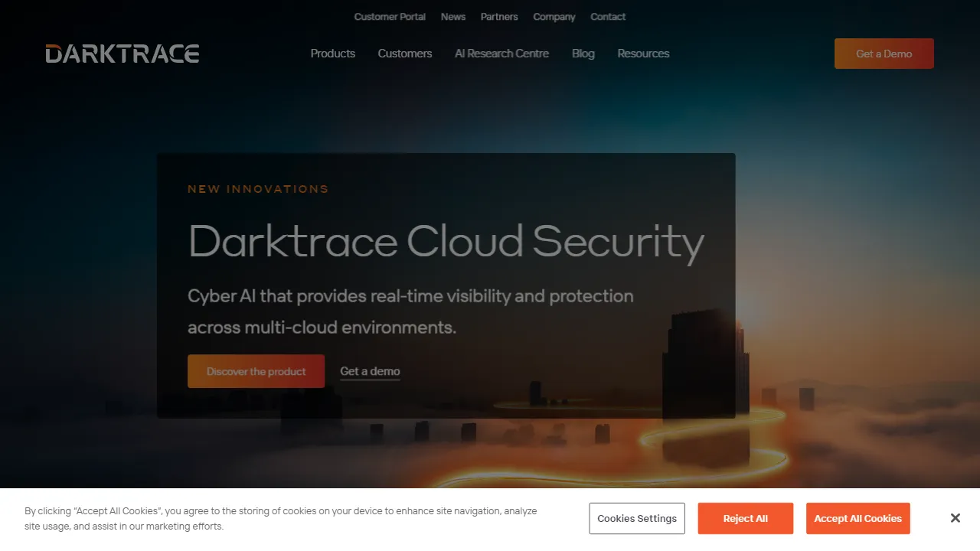Viewport: 980px width, 551px height.
Task: Open the Partners link
Action: coord(499,17)
